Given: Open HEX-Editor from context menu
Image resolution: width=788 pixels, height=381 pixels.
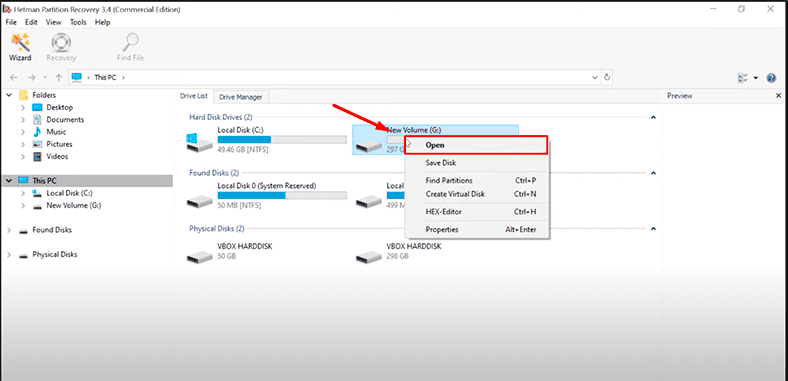Looking at the screenshot, I should coord(476,212).
